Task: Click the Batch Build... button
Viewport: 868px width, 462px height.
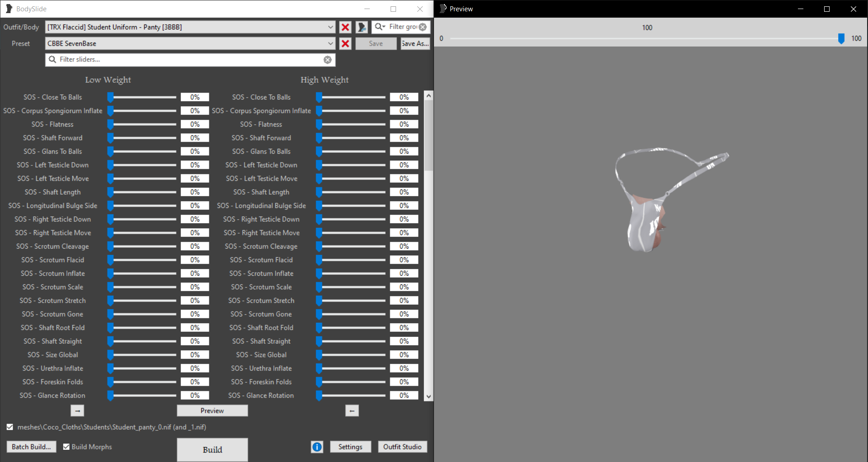Action: click(31, 447)
